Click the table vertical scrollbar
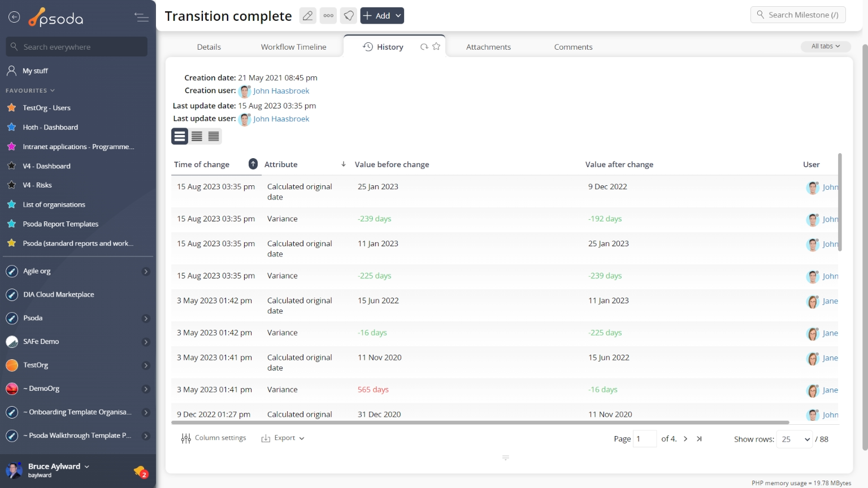Screen dimensions: 868x488 (840, 202)
